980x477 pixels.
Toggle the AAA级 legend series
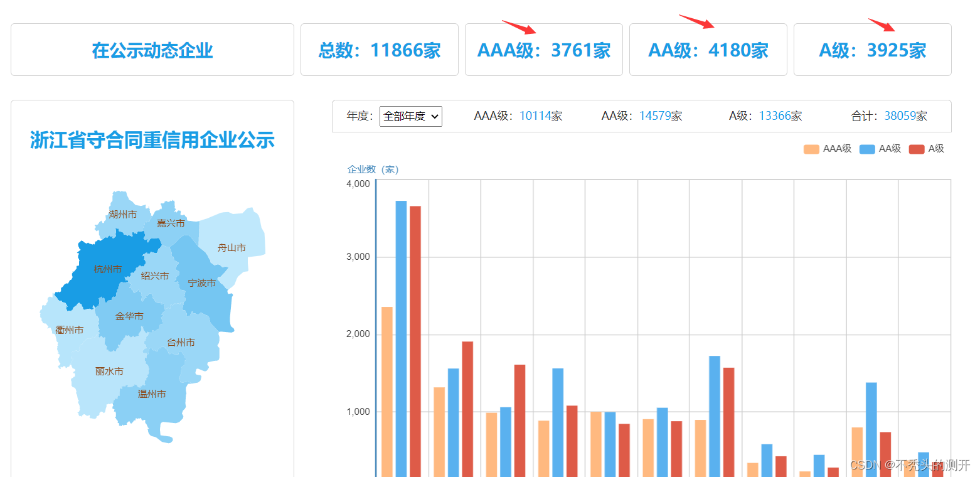click(x=827, y=149)
